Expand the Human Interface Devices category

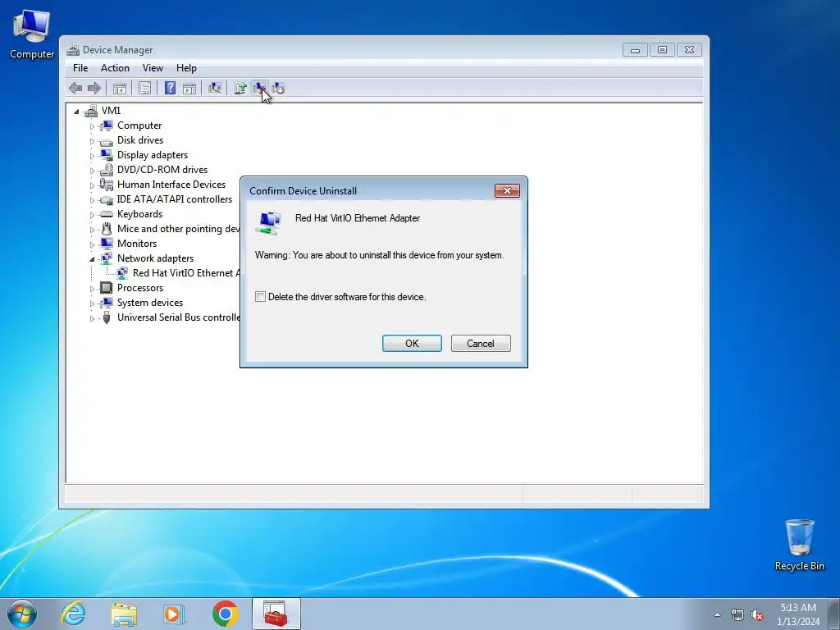click(x=92, y=185)
